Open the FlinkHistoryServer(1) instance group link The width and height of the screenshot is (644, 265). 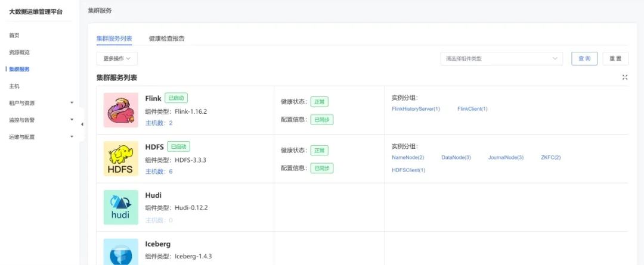(416, 109)
